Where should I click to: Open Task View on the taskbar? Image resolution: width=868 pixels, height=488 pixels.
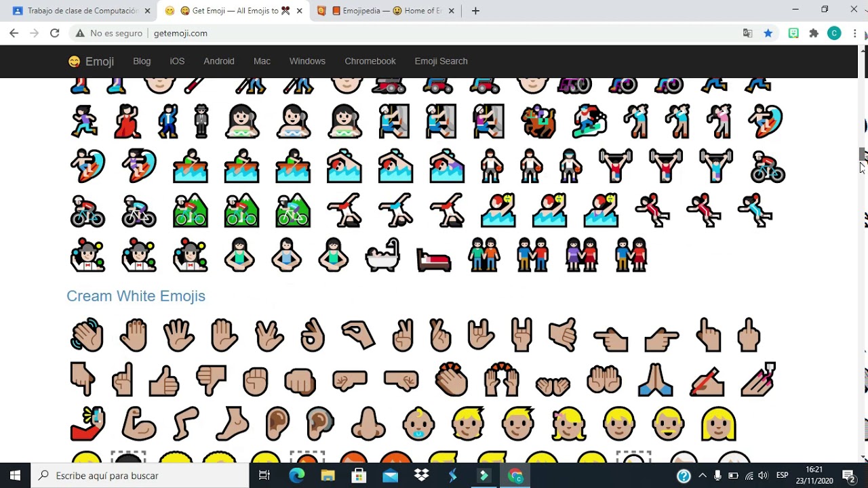[x=264, y=475]
